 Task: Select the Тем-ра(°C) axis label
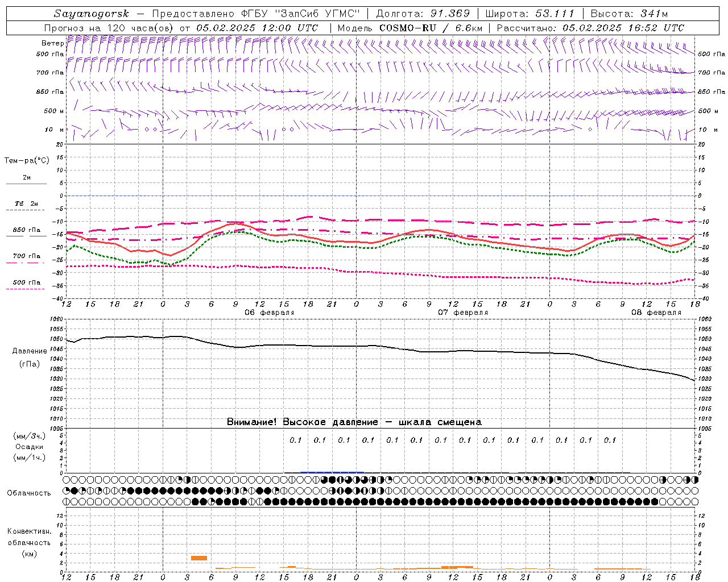tap(27, 160)
